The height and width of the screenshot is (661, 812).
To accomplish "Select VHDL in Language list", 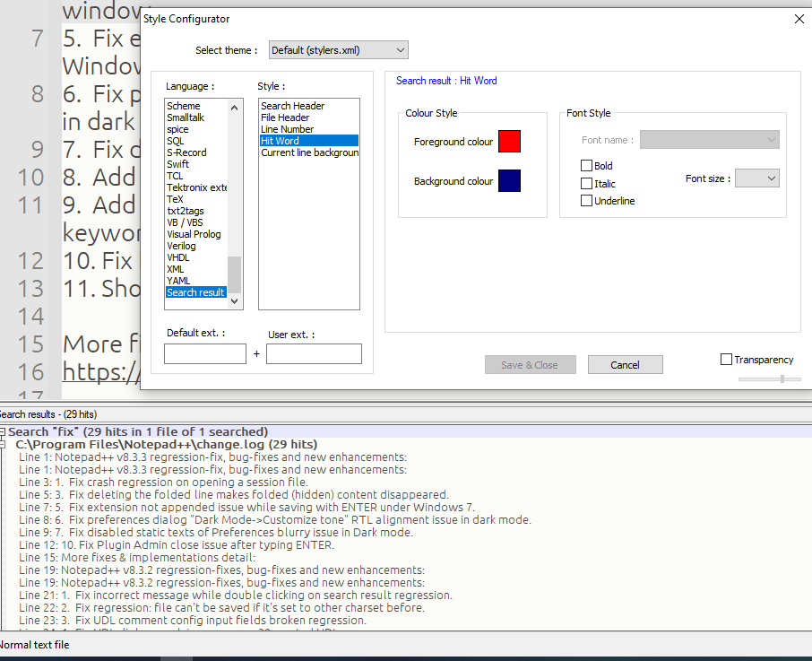I will point(196,257).
